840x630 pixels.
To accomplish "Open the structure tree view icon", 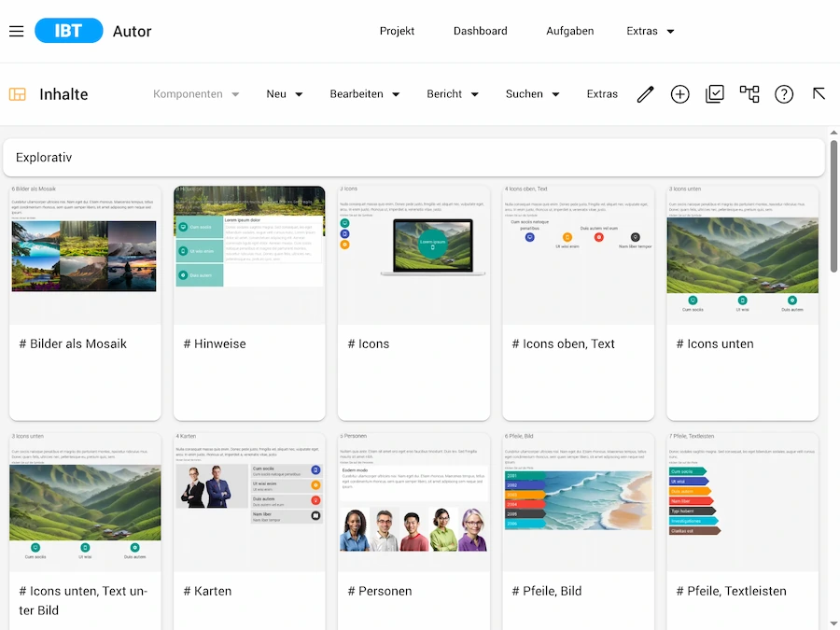I will 749,94.
